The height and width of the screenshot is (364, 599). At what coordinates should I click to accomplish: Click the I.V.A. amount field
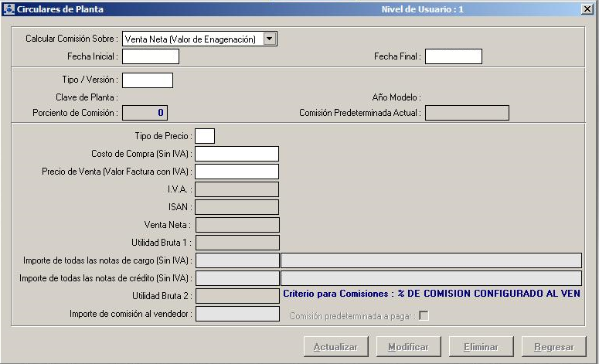tap(237, 189)
